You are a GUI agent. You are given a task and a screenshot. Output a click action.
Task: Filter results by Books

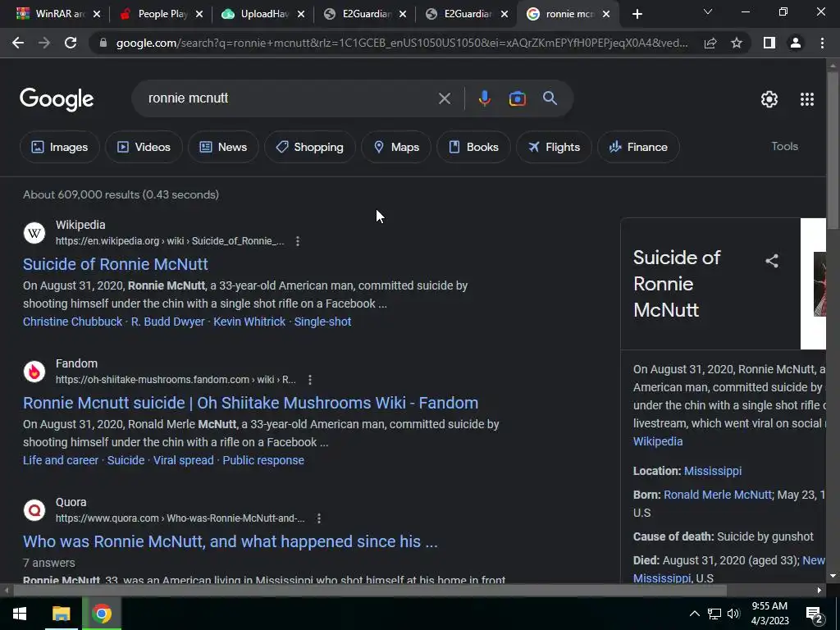(473, 147)
